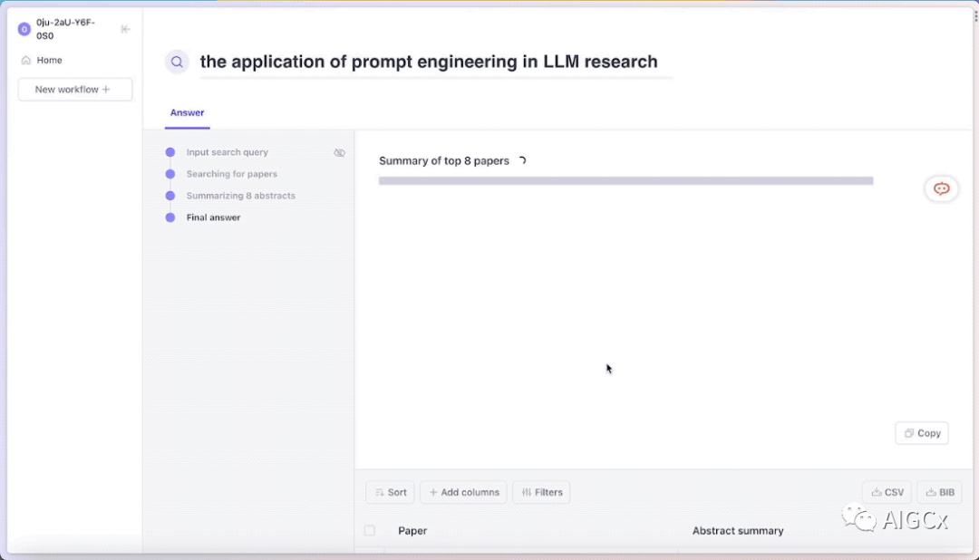The image size is (979, 560).
Task: Open the Sort options
Action: (390, 493)
